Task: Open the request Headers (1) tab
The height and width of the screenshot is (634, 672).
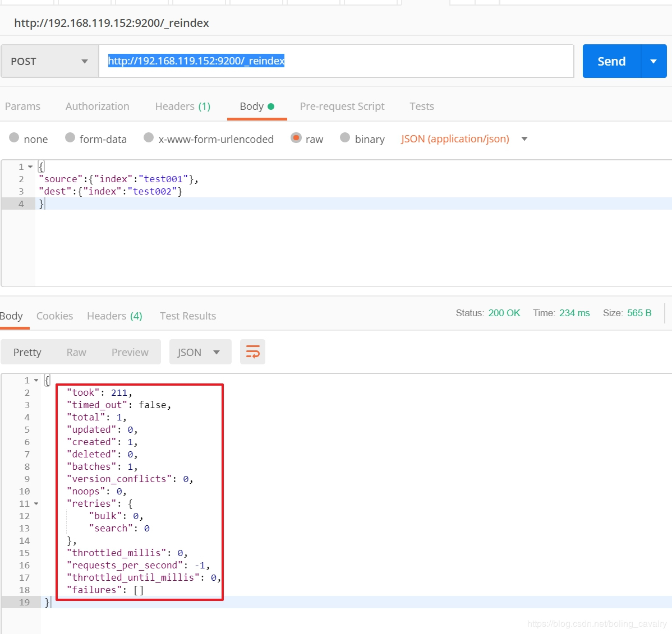Action: (182, 107)
